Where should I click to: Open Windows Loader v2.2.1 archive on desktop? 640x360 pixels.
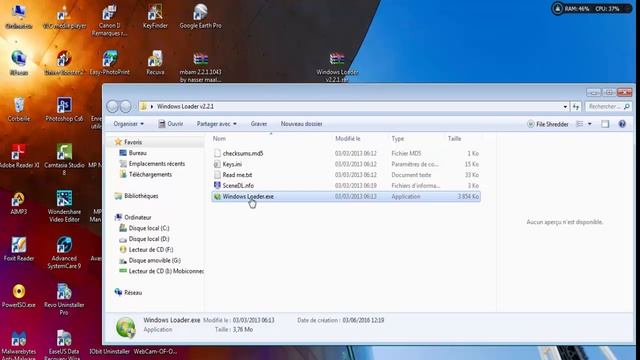(337, 67)
